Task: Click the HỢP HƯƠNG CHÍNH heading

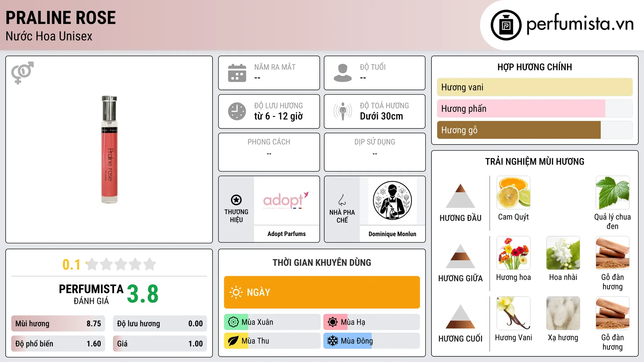Action: point(535,67)
